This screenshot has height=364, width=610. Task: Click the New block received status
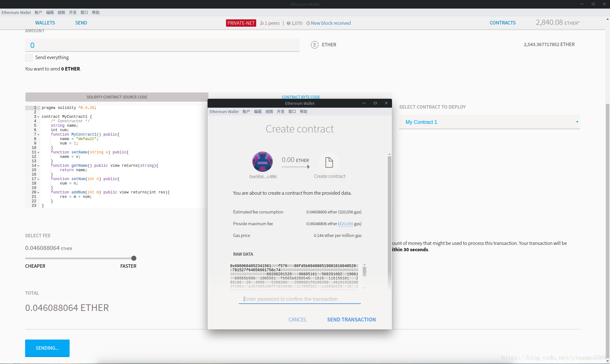[331, 23]
